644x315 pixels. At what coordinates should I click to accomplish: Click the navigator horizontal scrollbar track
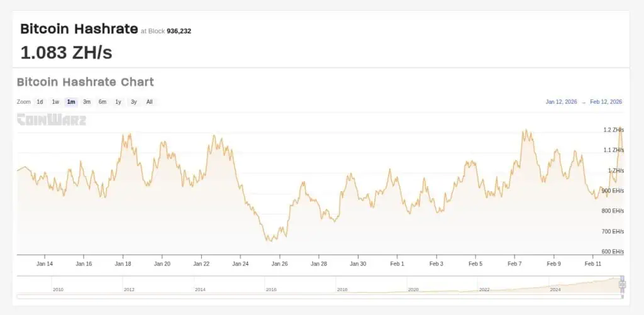point(314,296)
